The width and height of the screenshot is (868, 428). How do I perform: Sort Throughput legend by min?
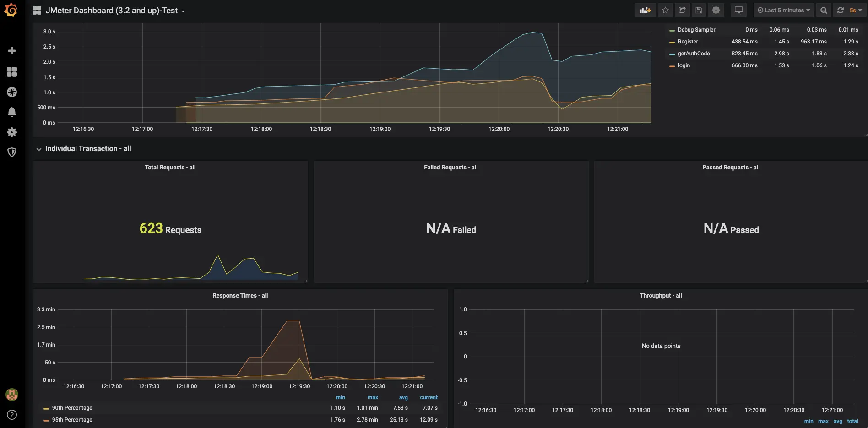click(x=808, y=421)
